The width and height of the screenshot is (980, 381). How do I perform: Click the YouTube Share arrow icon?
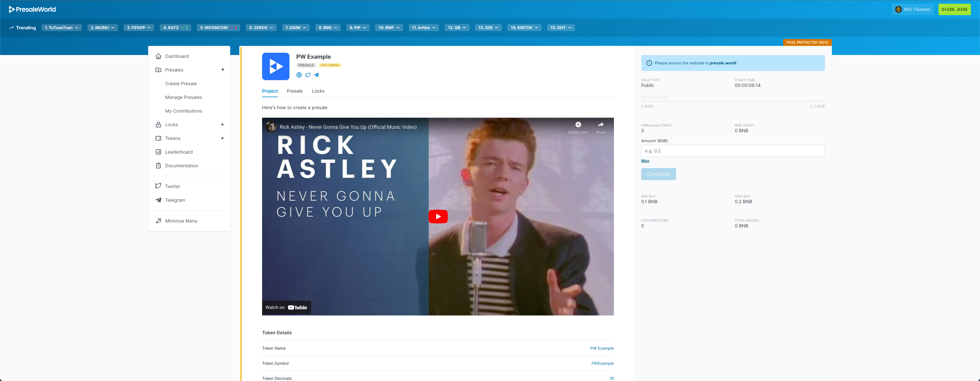click(x=601, y=125)
